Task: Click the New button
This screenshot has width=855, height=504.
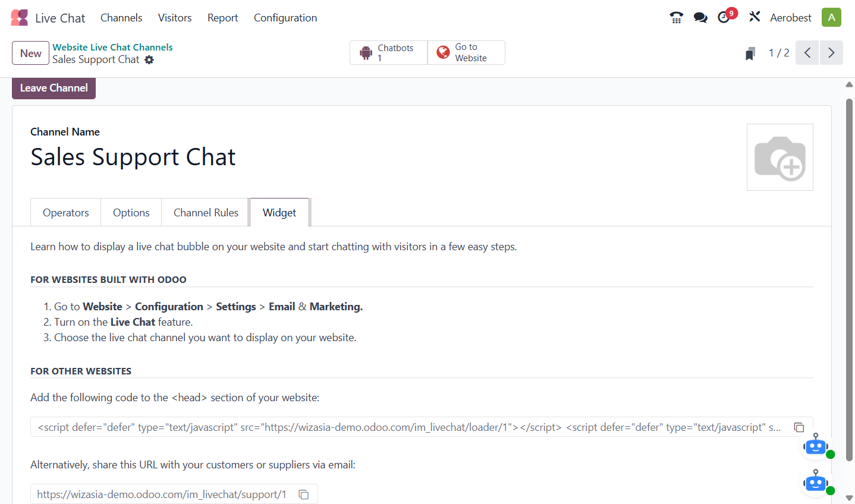Action: [x=31, y=53]
